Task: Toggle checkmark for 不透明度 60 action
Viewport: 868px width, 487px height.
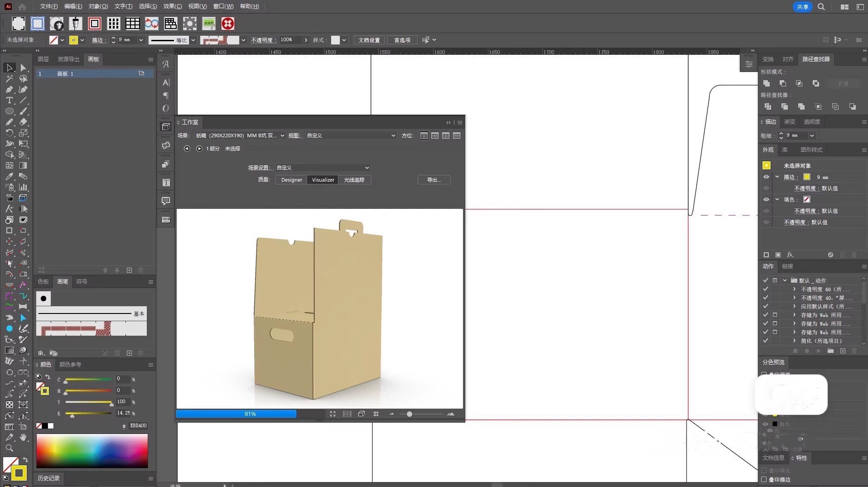Action: [766, 289]
